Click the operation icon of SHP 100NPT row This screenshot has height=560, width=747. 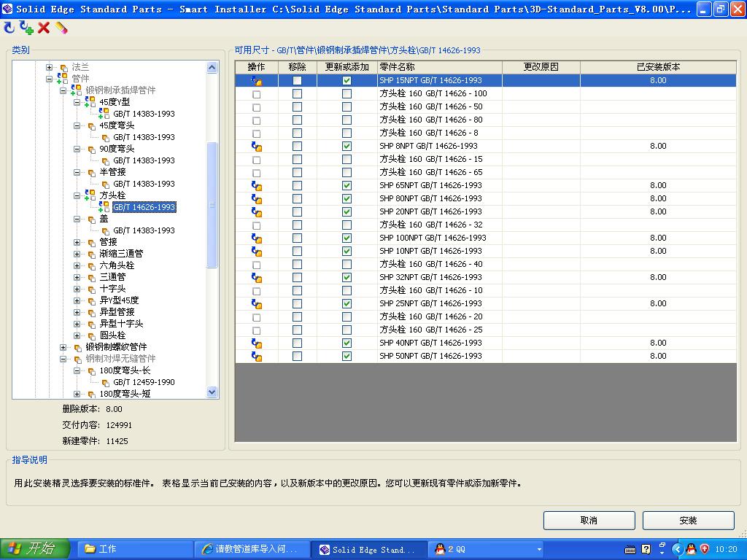tap(257, 238)
